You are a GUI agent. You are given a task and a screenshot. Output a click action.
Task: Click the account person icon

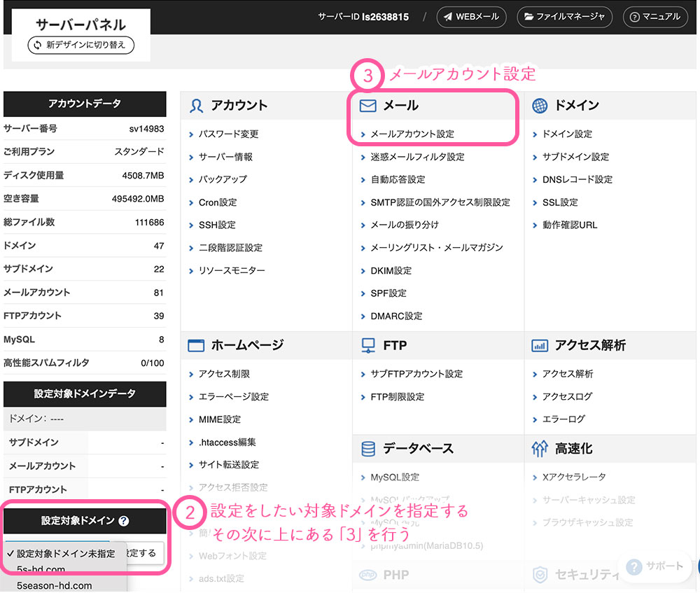[197, 106]
